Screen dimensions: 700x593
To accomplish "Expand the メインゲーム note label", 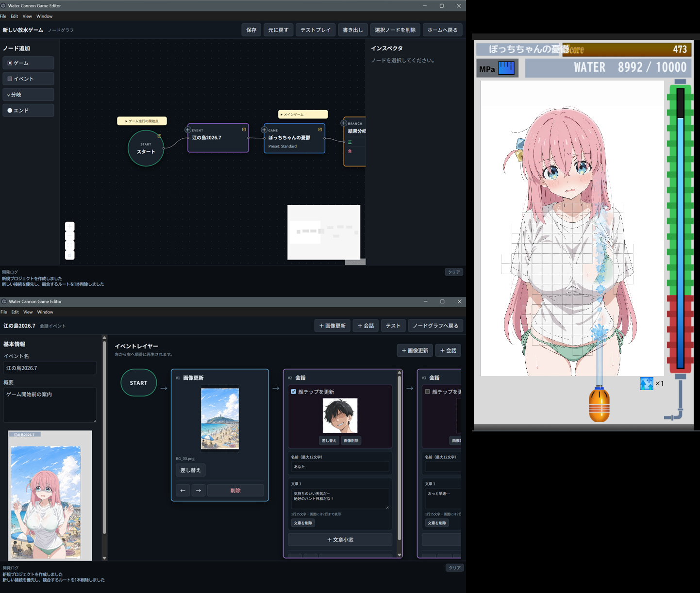I will coord(303,115).
